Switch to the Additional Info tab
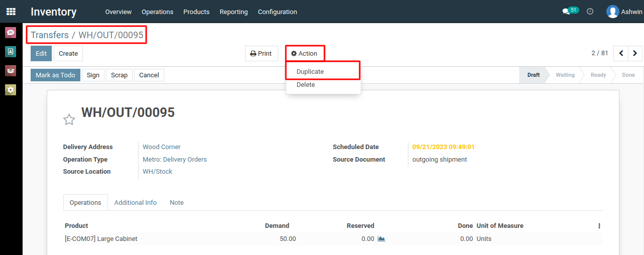 tap(136, 203)
